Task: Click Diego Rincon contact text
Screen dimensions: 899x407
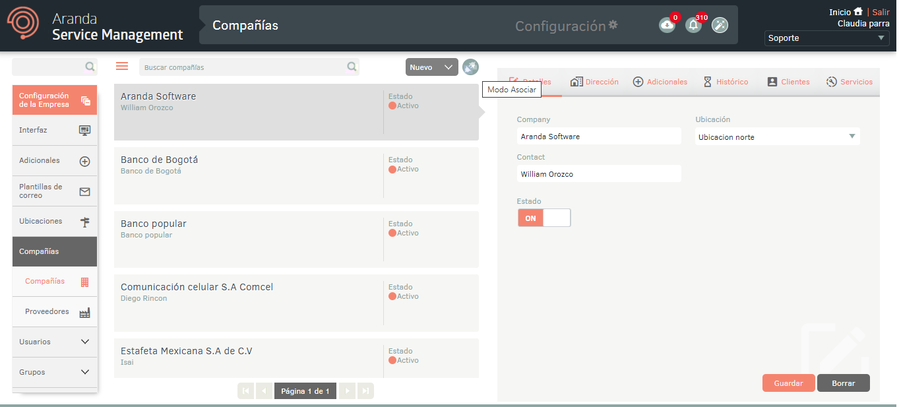Action: pos(144,299)
